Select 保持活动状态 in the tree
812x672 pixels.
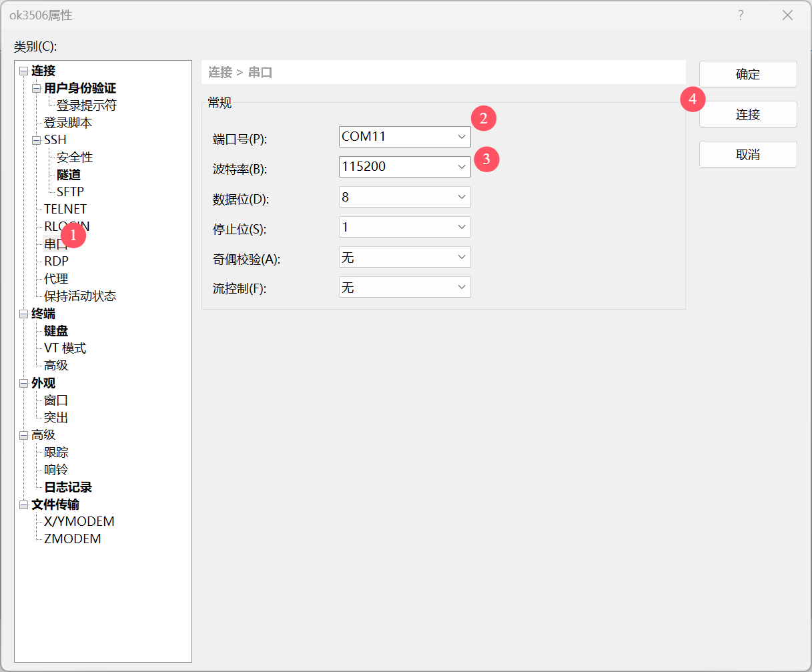point(80,296)
